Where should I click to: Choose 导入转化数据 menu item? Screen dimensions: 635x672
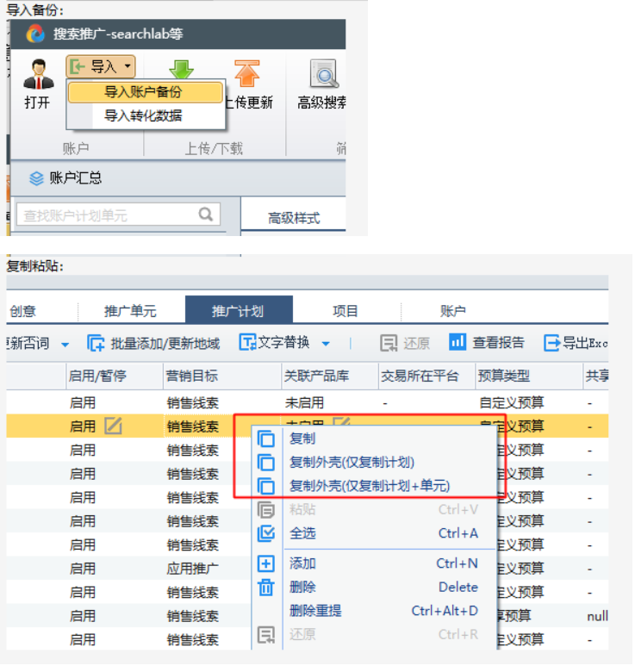(x=143, y=115)
